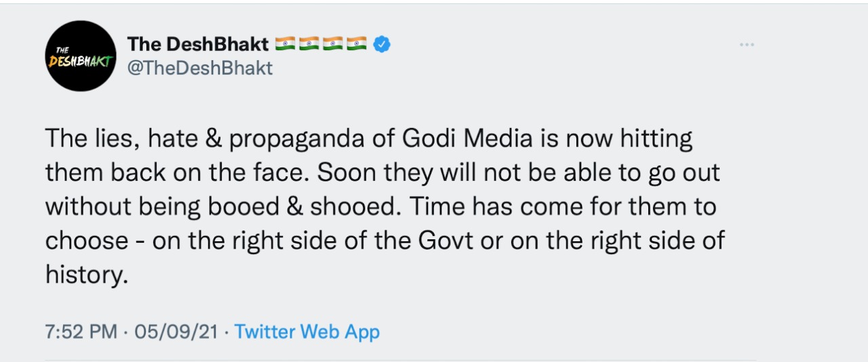
Task: Open The DeshBhakt profile avatar
Action: pos(81,56)
